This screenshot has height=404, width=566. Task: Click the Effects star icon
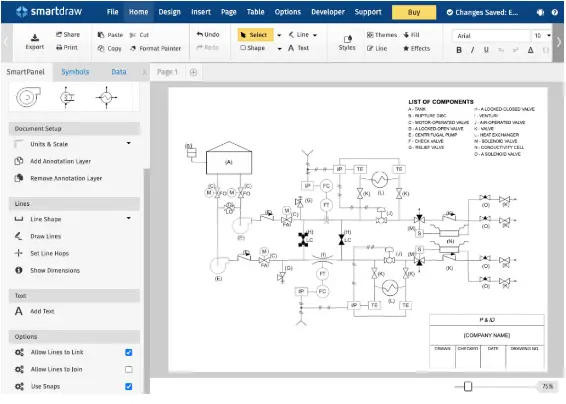[x=406, y=48]
